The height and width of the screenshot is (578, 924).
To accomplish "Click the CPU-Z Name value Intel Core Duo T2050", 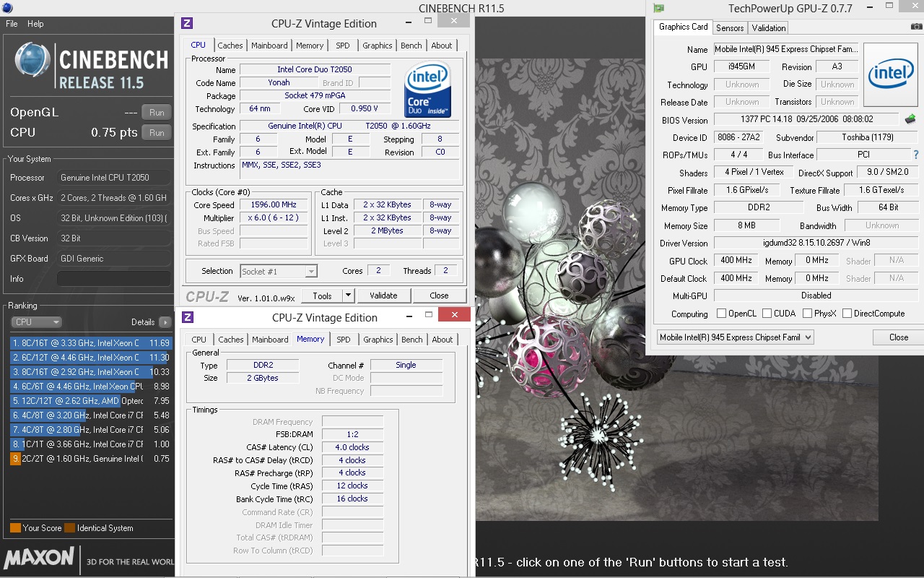I will (315, 70).
